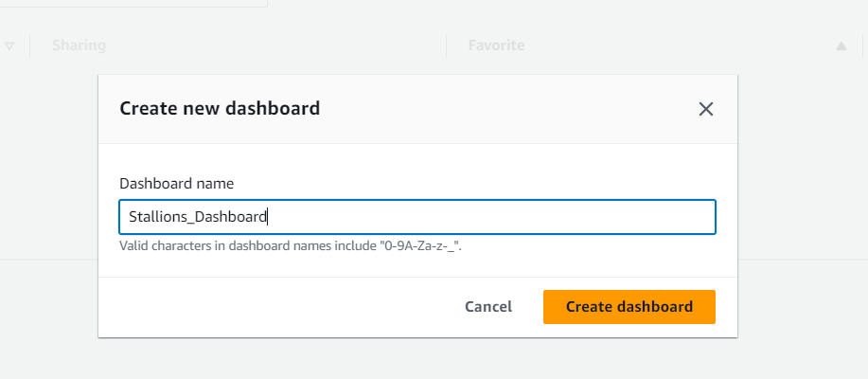Click the divider right of the Favorite sort arrow
Screen dimensions: 868x379
pyautogui.click(x=863, y=46)
